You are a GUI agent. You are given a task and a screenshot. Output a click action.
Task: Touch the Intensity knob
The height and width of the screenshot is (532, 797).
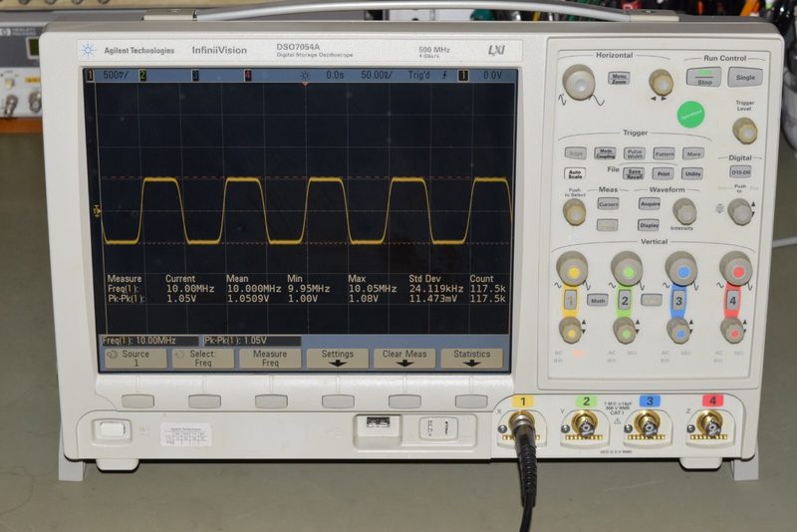[684, 211]
